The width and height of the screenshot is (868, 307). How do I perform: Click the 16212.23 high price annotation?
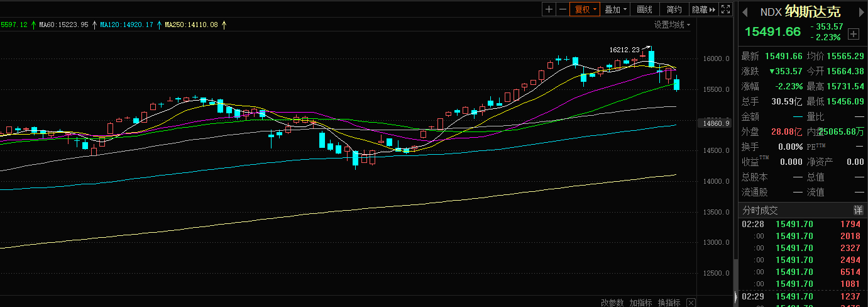pyautogui.click(x=624, y=49)
